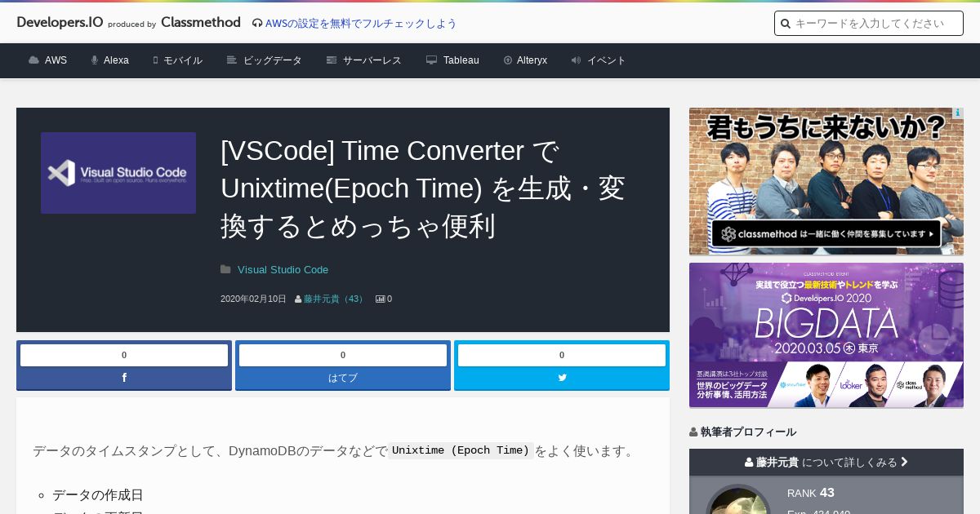Image resolution: width=980 pixels, height=514 pixels.
Task: Click the ad info icon on the banner
Action: click(958, 113)
